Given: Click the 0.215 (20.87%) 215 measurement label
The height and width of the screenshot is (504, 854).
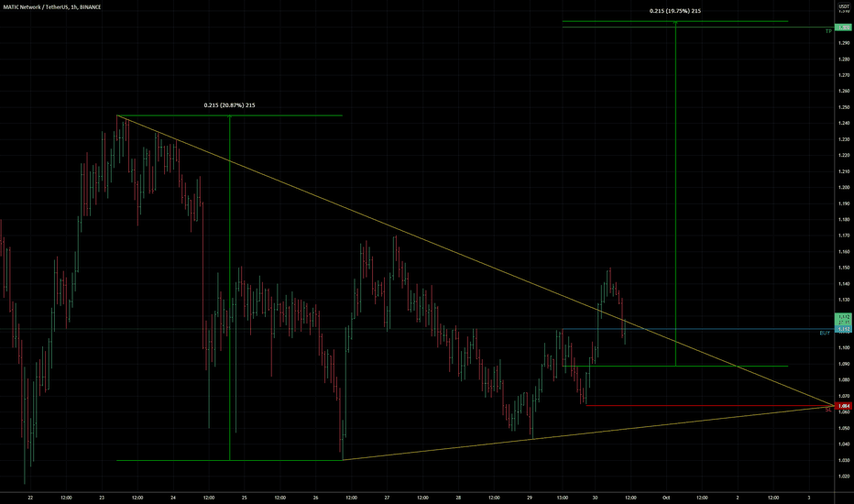Looking at the screenshot, I should (229, 105).
